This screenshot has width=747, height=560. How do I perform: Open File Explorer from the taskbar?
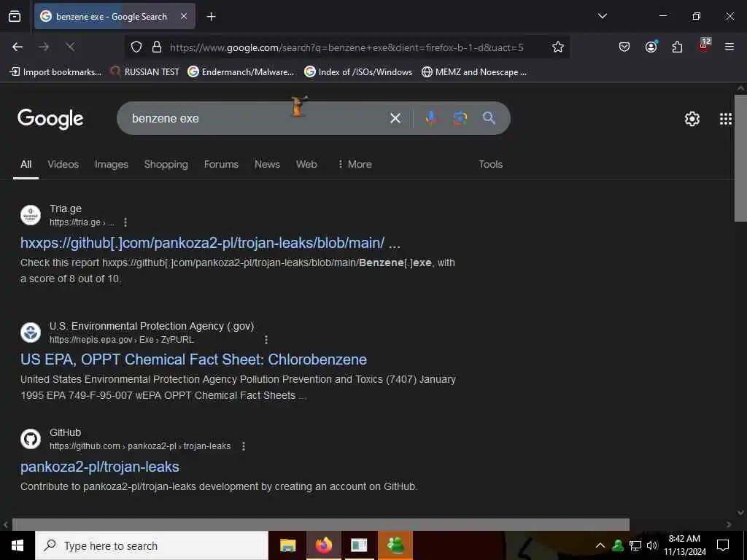coord(287,545)
